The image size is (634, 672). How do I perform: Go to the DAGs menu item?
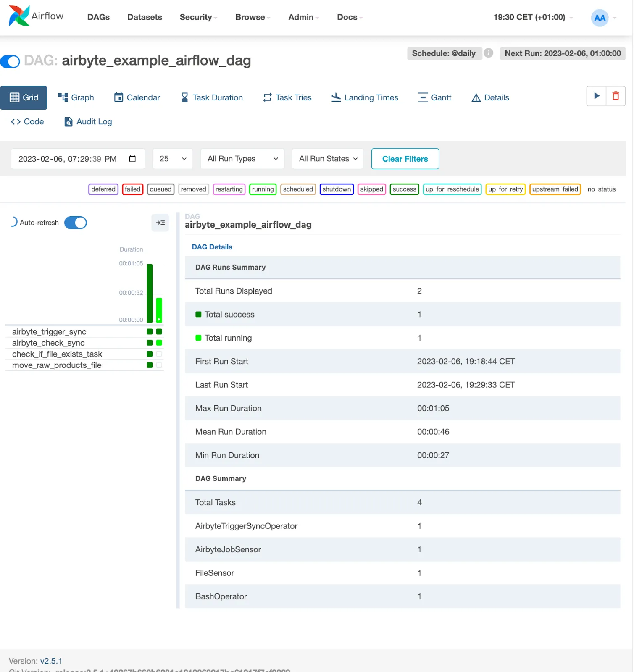[99, 17]
